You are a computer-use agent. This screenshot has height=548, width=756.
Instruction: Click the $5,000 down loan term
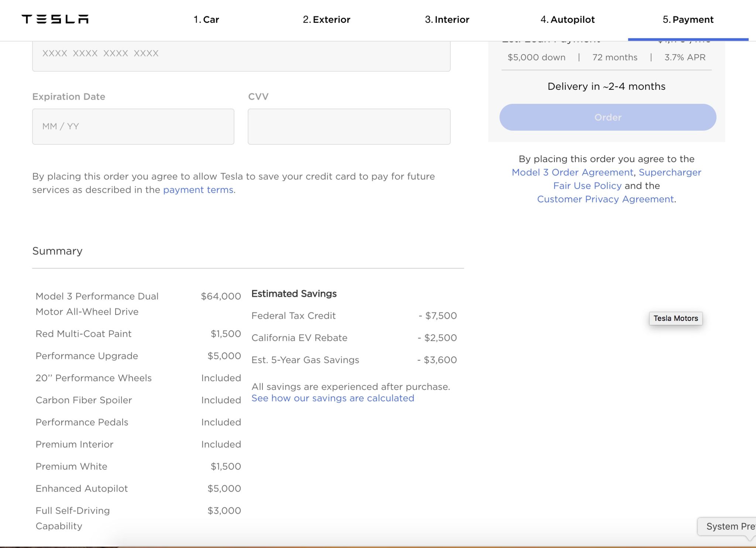pos(536,58)
